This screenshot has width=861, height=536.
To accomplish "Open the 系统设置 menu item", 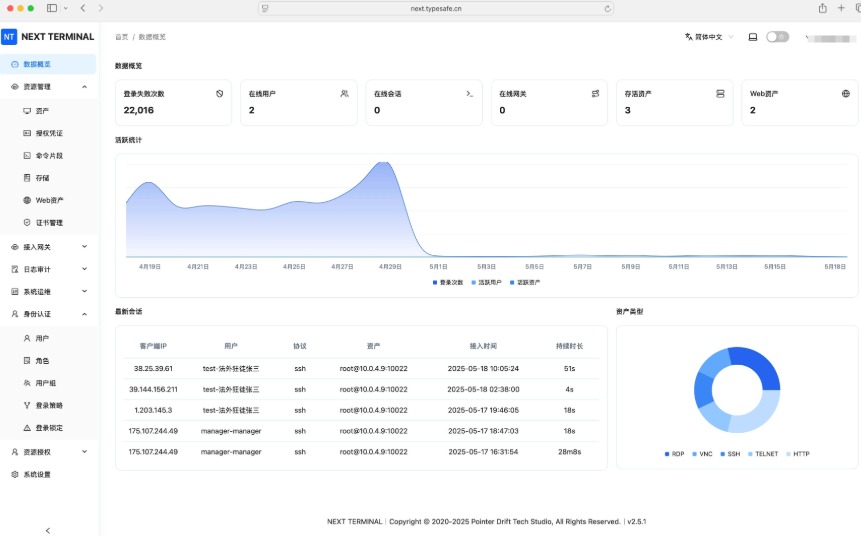I will coord(49,474).
